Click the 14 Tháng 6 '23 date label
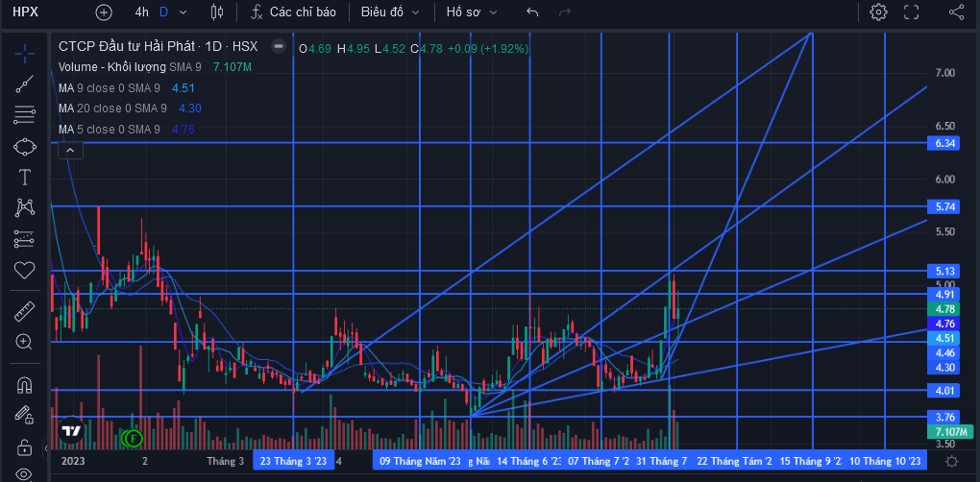Image resolution: width=980 pixels, height=482 pixels. point(529,462)
